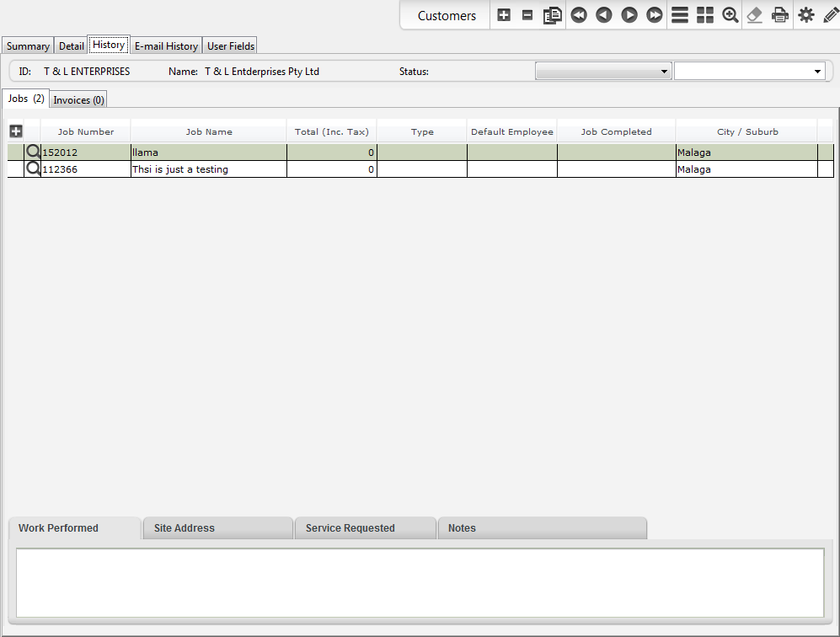The width and height of the screenshot is (840, 637).
Task: Go to the next record
Action: click(629, 15)
